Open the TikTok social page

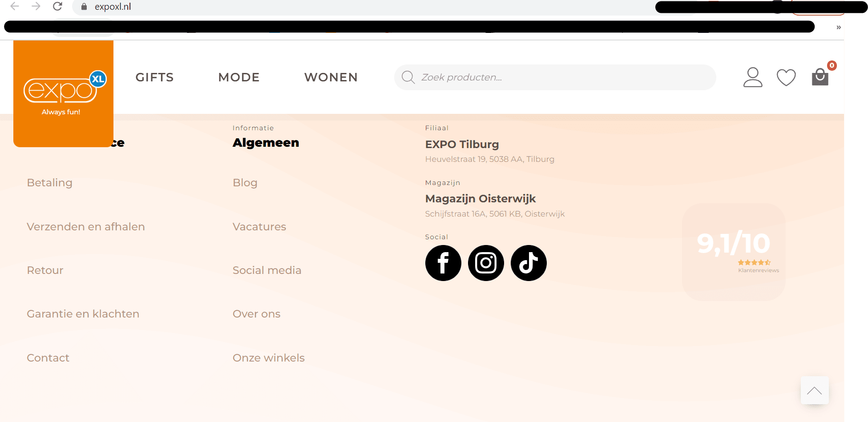click(528, 263)
